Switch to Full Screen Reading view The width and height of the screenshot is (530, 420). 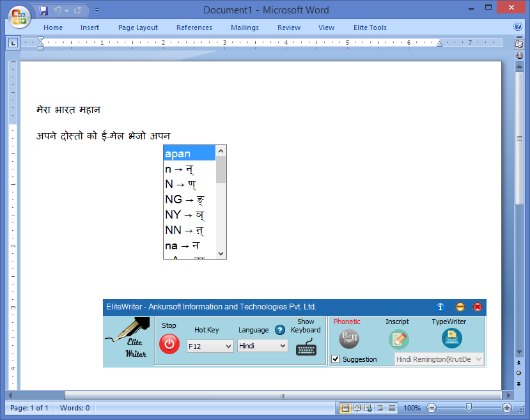(x=357, y=408)
